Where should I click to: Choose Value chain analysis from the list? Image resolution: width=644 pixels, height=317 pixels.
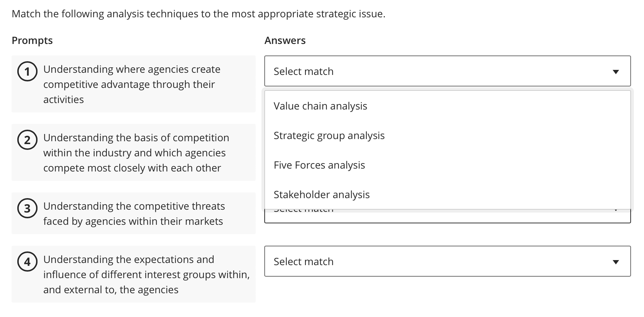[320, 106]
